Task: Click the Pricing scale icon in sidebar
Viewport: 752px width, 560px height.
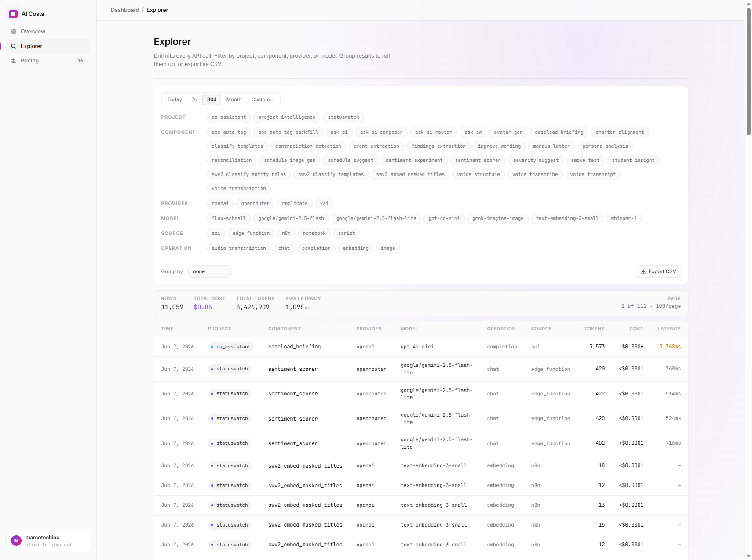Action: click(14, 61)
